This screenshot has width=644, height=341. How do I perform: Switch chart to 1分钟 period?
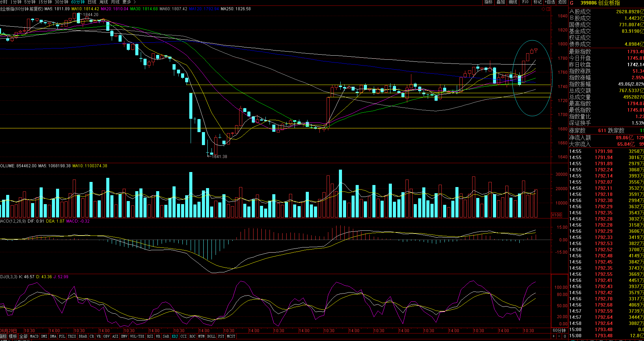click(16, 2)
